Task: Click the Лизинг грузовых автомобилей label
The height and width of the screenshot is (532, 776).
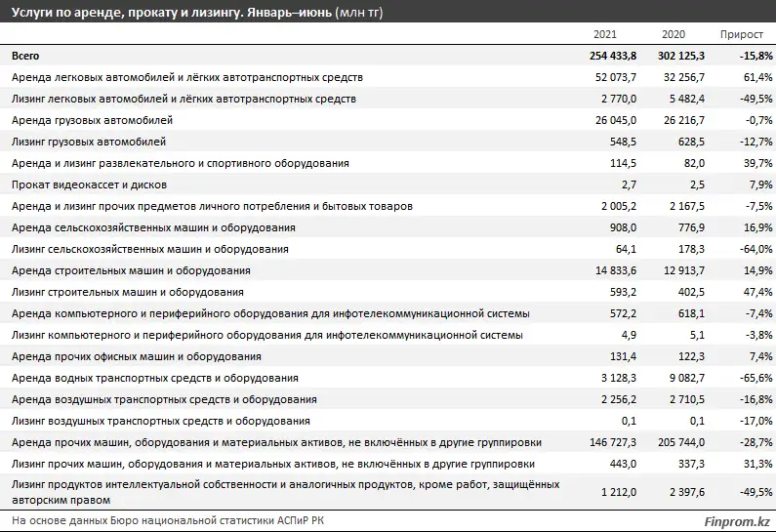Action: [x=88, y=142]
